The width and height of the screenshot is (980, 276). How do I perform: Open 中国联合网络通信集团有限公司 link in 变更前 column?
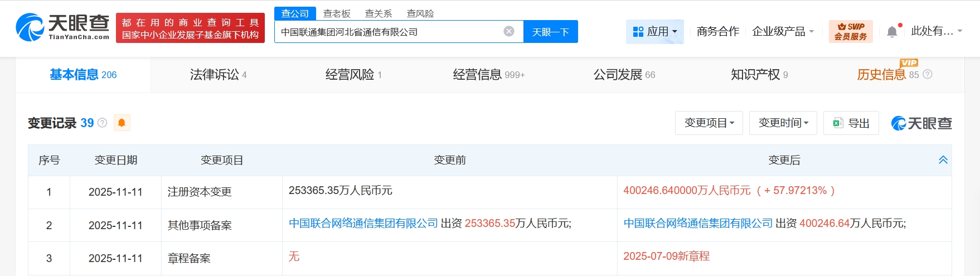[x=363, y=224]
